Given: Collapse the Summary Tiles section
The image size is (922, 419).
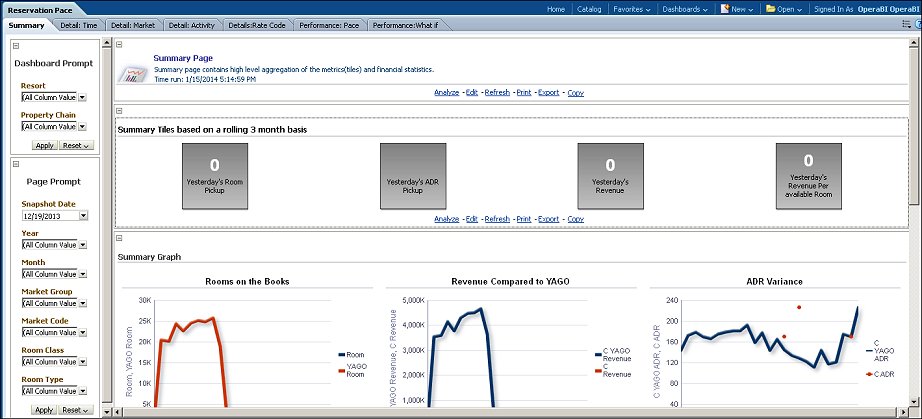Looking at the screenshot, I should [x=120, y=111].
